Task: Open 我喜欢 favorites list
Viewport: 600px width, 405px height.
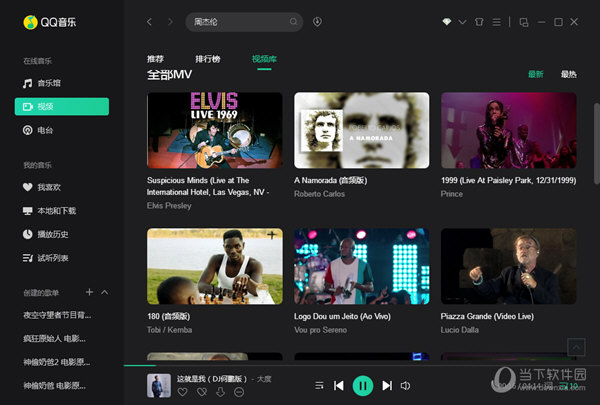Action: (x=42, y=187)
